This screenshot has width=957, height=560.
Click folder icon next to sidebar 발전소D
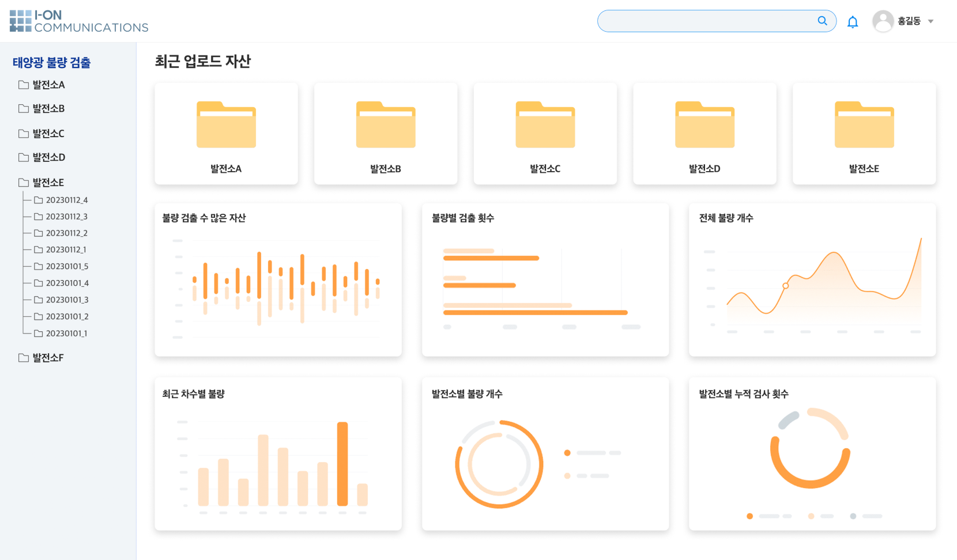(x=24, y=157)
